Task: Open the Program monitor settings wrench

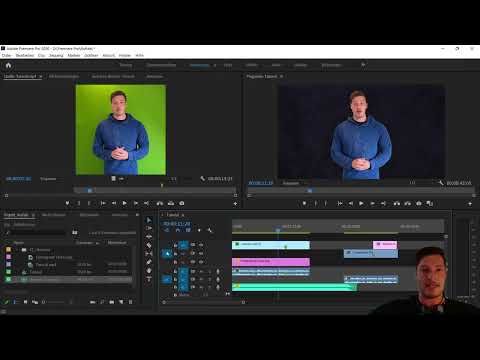Action: (x=441, y=183)
